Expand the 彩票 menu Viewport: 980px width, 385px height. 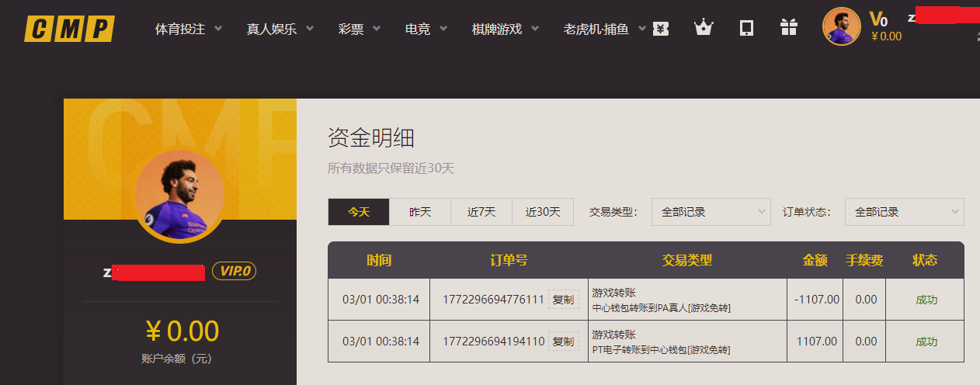tap(360, 29)
